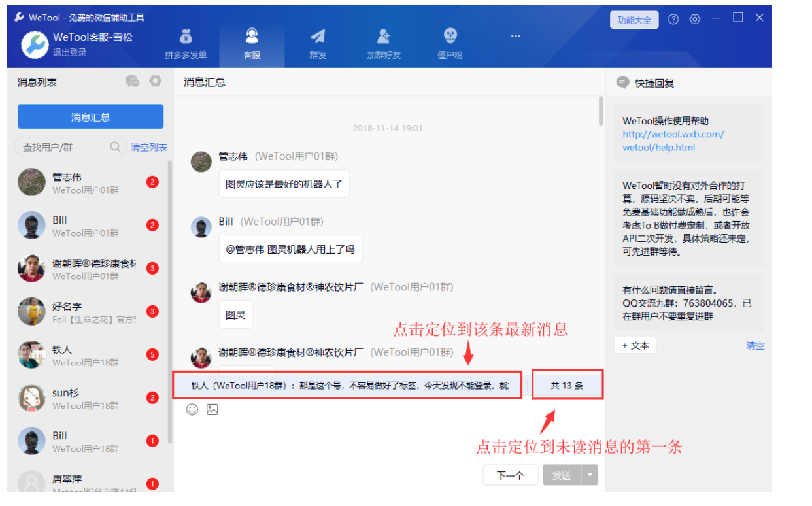The width and height of the screenshot is (812, 506).
Task: Select Bill from WeTool用户18群 in list
Action: click(90, 441)
